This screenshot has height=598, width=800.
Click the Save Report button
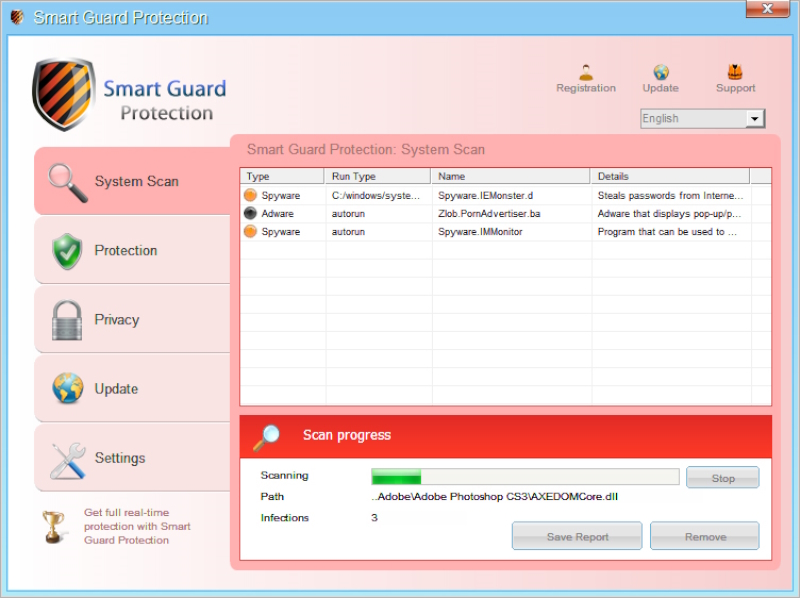pyautogui.click(x=577, y=537)
